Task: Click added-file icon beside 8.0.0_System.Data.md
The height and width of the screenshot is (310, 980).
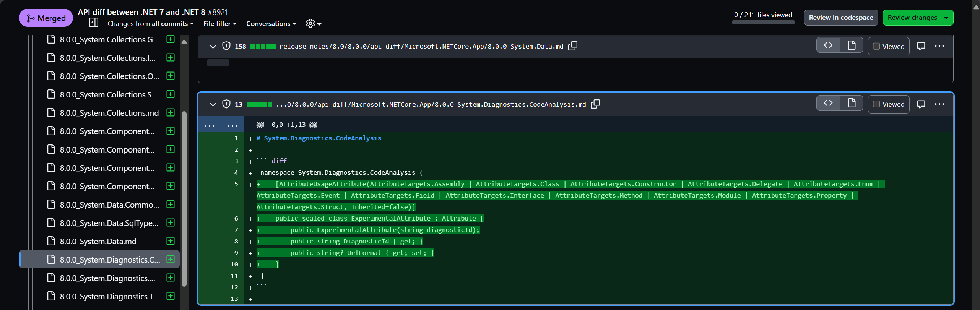Action: (171, 241)
